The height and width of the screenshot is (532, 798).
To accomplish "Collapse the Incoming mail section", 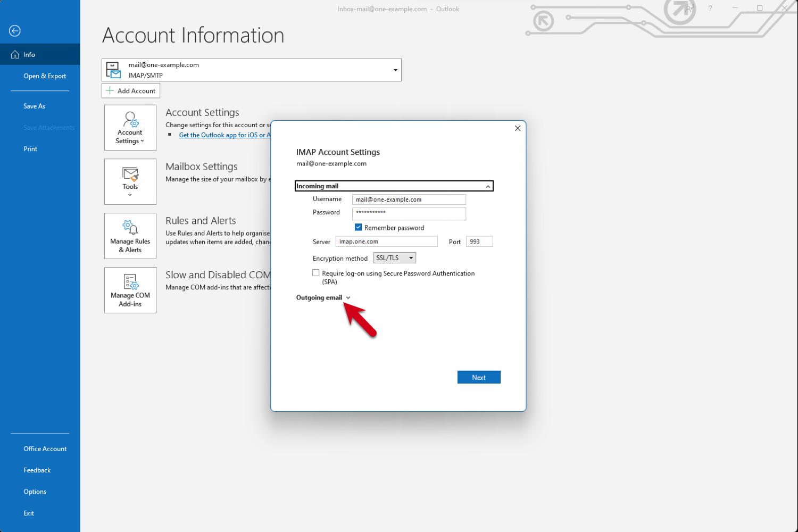I will (x=488, y=186).
